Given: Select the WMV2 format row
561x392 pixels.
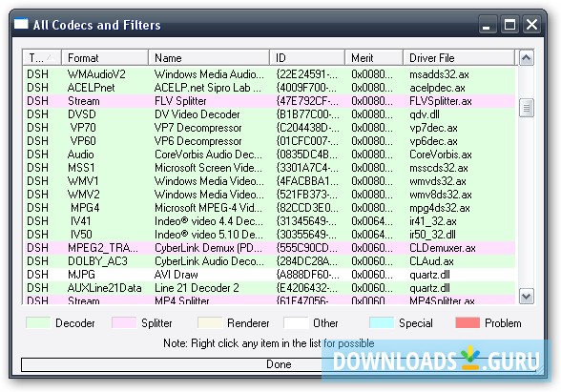Looking at the screenshot, I should click(x=269, y=195).
